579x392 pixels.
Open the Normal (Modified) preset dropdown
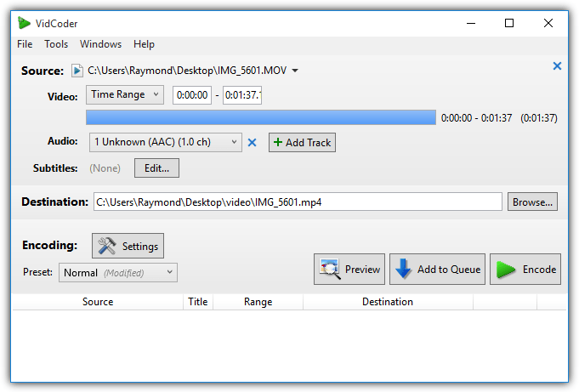tap(118, 273)
